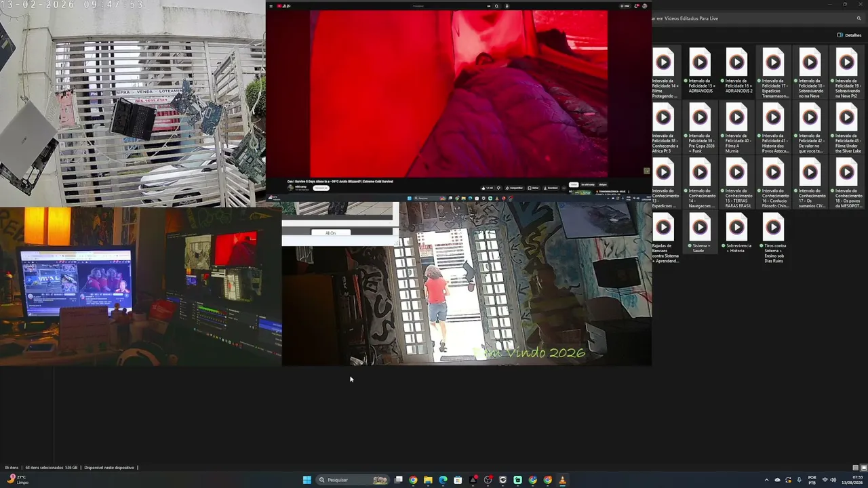
Task: Click video title Can I Survive 5 Days Alone
Action: [340, 182]
